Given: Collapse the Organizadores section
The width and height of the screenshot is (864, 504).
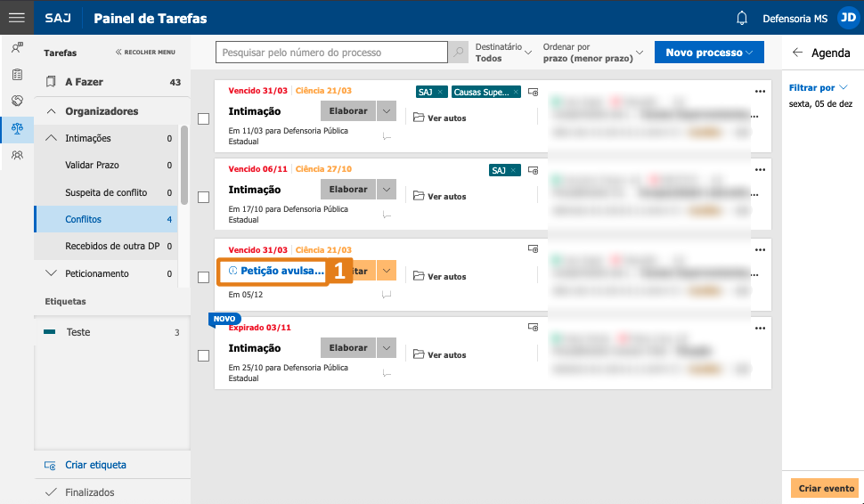Looking at the screenshot, I should pyautogui.click(x=52, y=111).
